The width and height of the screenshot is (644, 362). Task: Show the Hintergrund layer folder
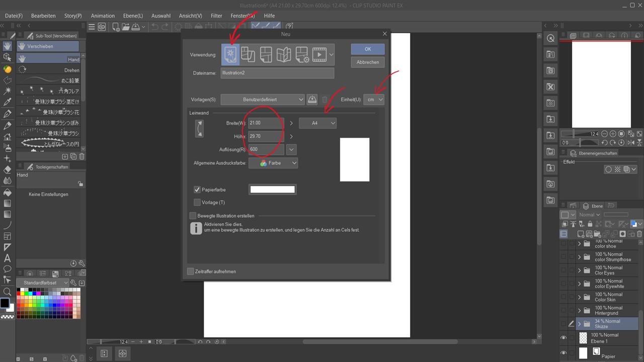pos(563,310)
